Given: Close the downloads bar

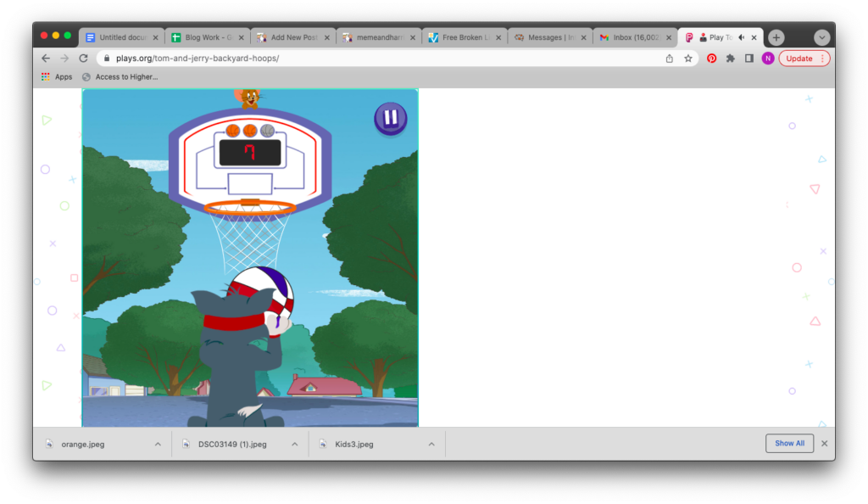Looking at the screenshot, I should point(824,443).
